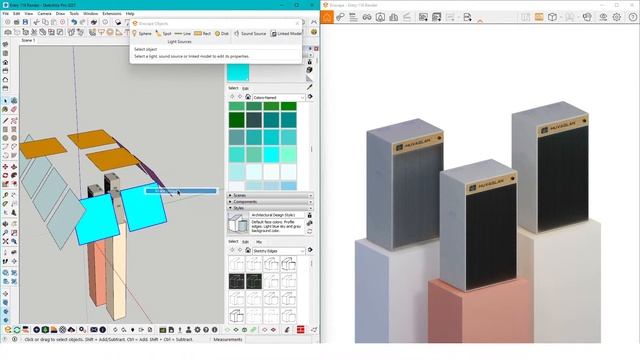
Task: Open binoculars view icon in Enscape toolbar
Action: [x=367, y=17]
